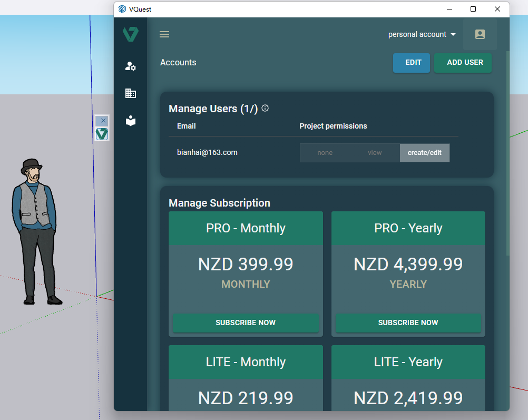Open the company building sidebar icon
528x420 pixels.
coord(130,93)
